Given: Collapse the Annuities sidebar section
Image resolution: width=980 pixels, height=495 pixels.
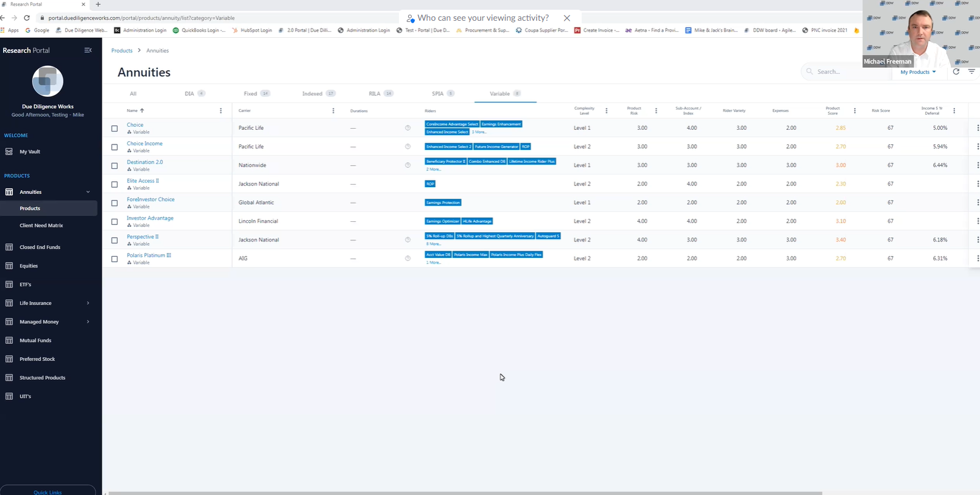Looking at the screenshot, I should (x=88, y=192).
